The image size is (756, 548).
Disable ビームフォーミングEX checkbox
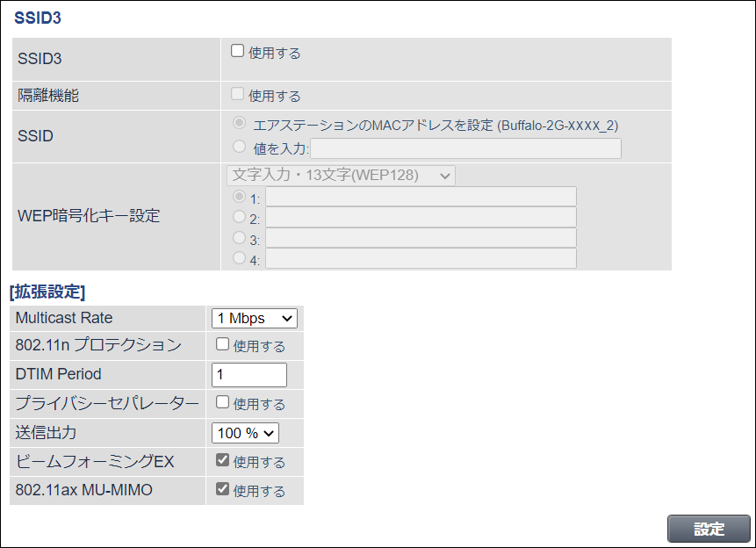pos(222,459)
